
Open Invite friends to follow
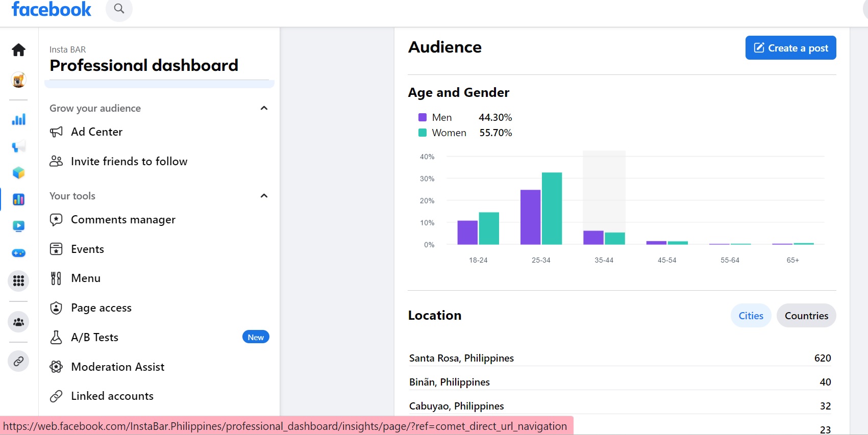[x=129, y=162]
